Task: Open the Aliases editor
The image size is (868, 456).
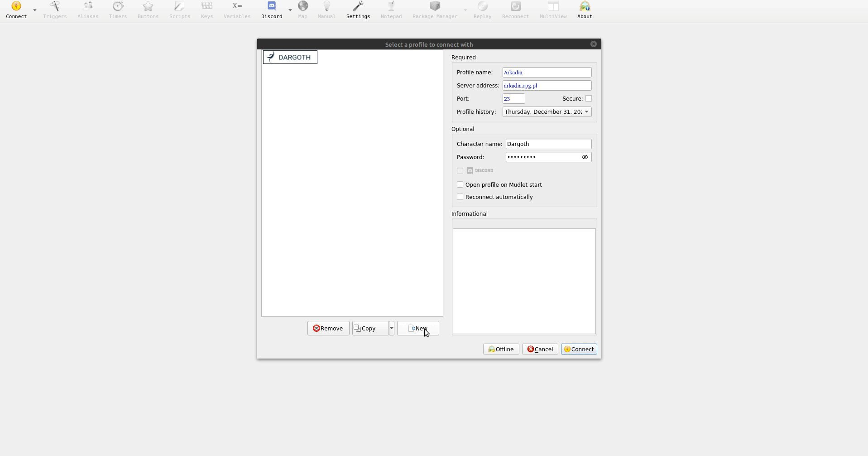Action: (x=88, y=10)
